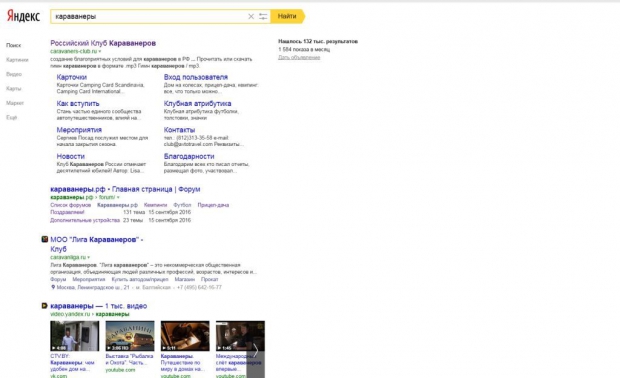The image size is (620, 378).
Task: Expand dropdown arrow next to caravanliga.ru
Action: pyautogui.click(x=89, y=257)
